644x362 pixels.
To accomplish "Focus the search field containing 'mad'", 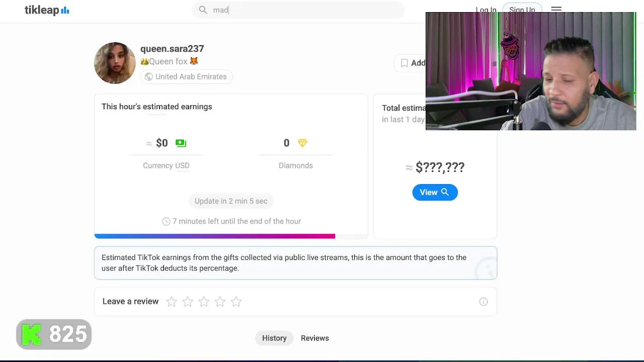I will [x=298, y=10].
